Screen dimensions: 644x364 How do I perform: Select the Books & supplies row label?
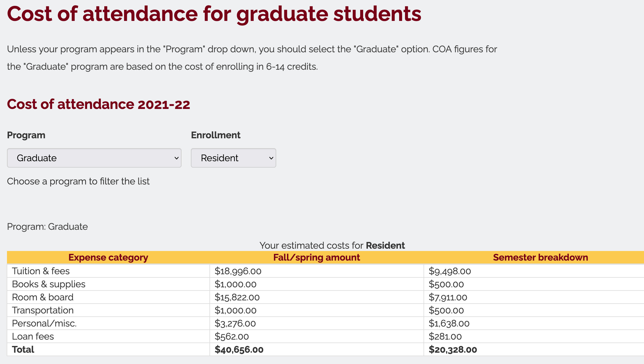tap(49, 284)
